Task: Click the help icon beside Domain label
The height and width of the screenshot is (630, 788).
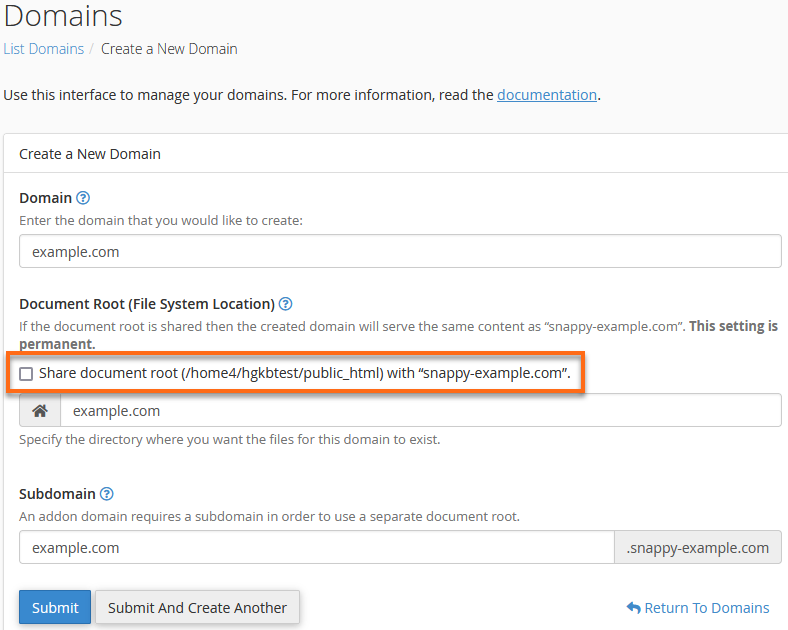Action: (83, 198)
